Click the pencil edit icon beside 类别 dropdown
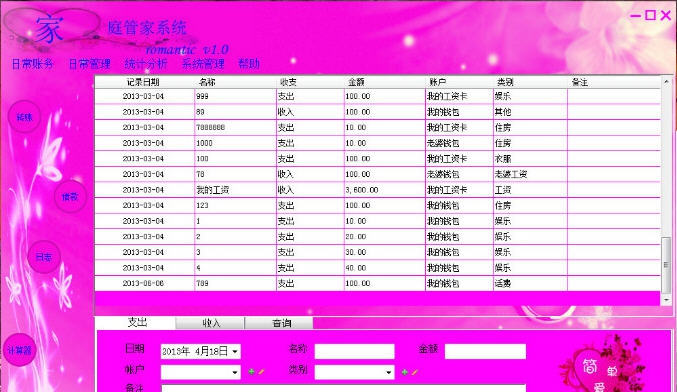Viewport: 677px width, 392px height. point(414,372)
